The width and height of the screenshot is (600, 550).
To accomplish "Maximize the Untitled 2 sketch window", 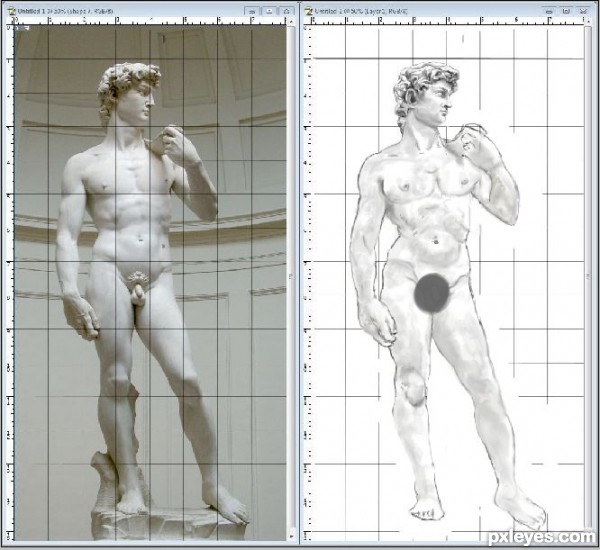I will tap(566, 11).
